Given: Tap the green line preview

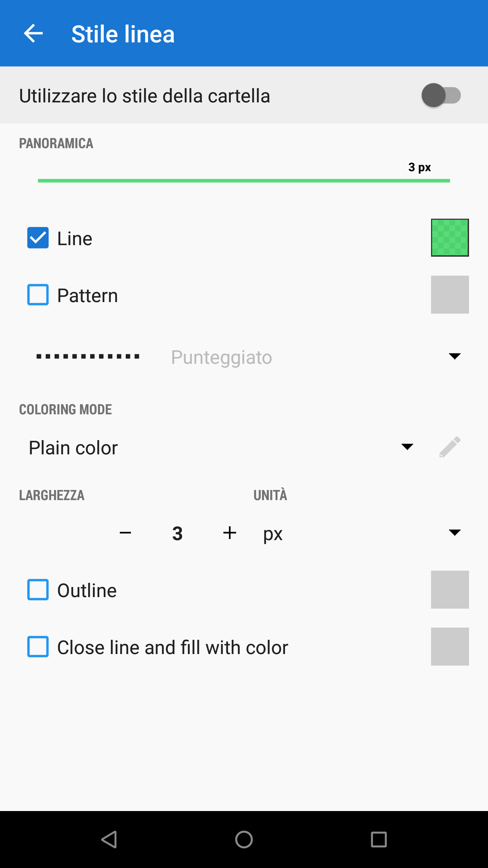Looking at the screenshot, I should 244,181.
